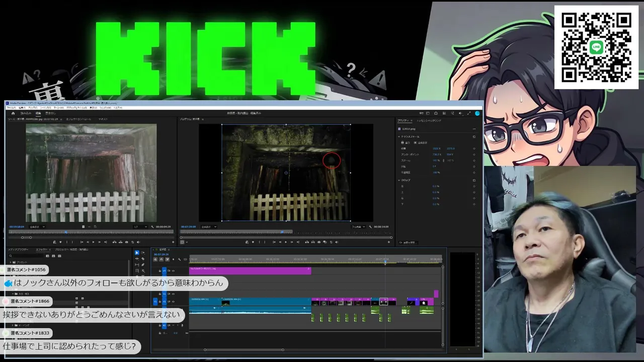Toggle timeline snapping magnet
Screen dimensions: 644x362
162,259
